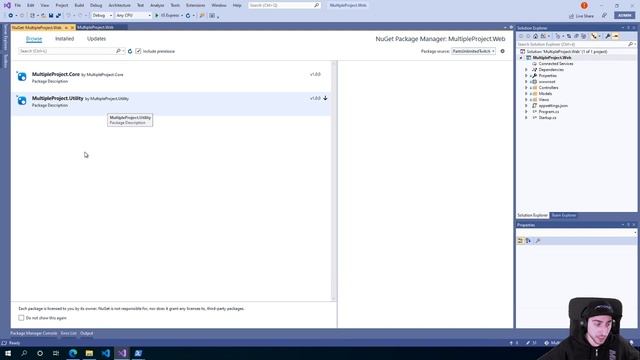The height and width of the screenshot is (360, 640).
Task: Open the Build menu
Action: (79, 5)
